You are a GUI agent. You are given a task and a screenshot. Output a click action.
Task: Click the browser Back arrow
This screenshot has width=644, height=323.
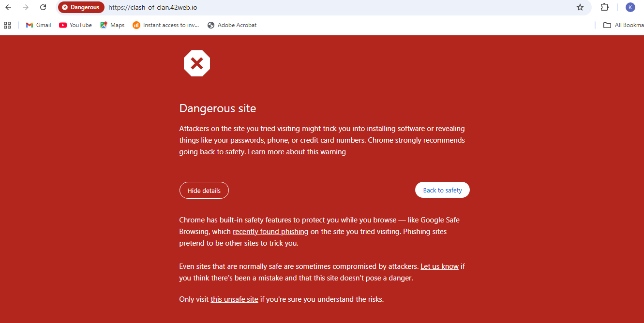pyautogui.click(x=8, y=7)
